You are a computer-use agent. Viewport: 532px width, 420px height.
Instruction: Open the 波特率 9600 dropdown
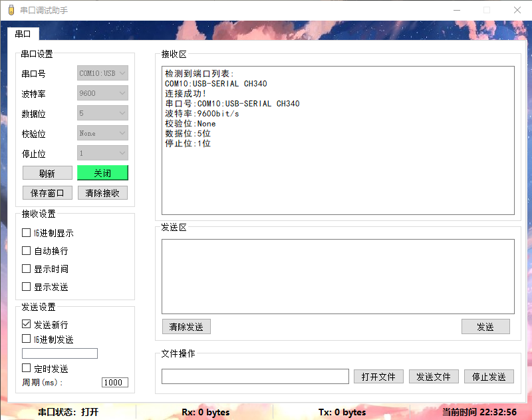102,93
